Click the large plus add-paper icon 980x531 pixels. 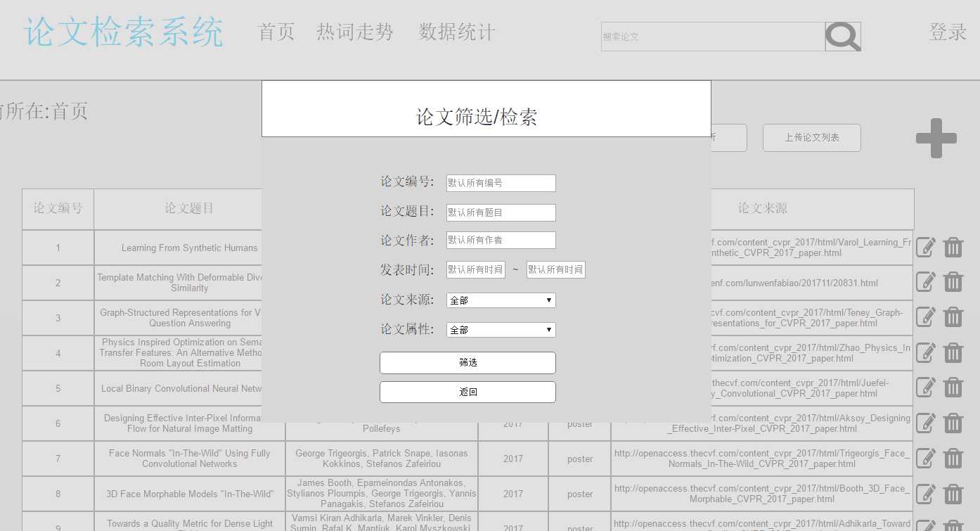pos(936,138)
